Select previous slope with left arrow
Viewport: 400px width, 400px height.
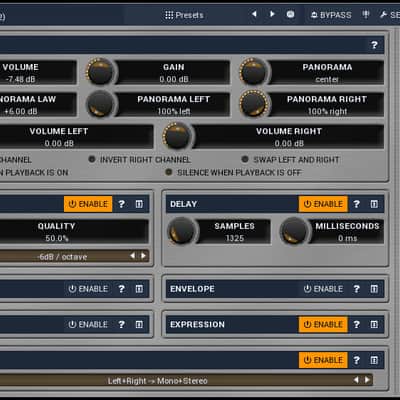tap(133, 256)
